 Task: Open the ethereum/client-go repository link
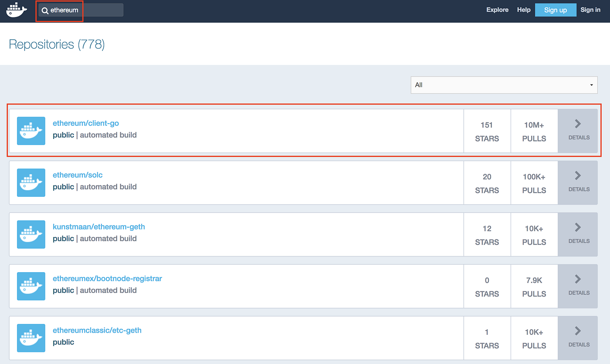pyautogui.click(x=86, y=123)
